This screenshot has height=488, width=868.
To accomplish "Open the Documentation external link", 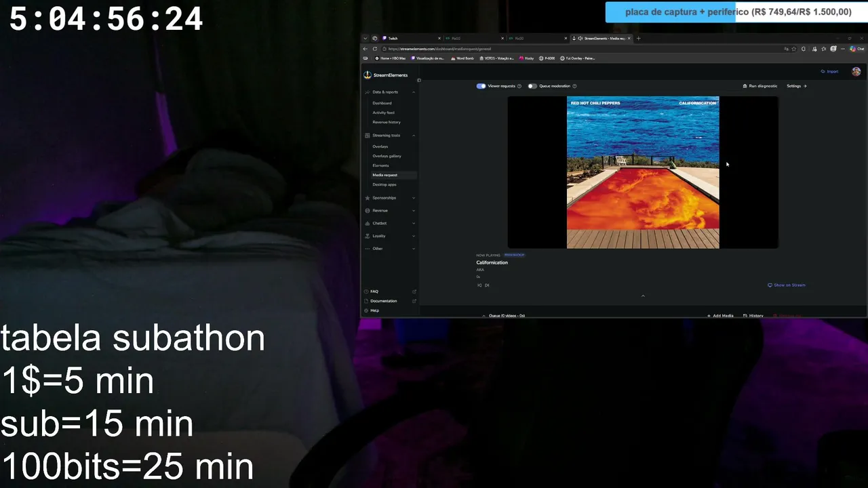I will click(x=414, y=301).
